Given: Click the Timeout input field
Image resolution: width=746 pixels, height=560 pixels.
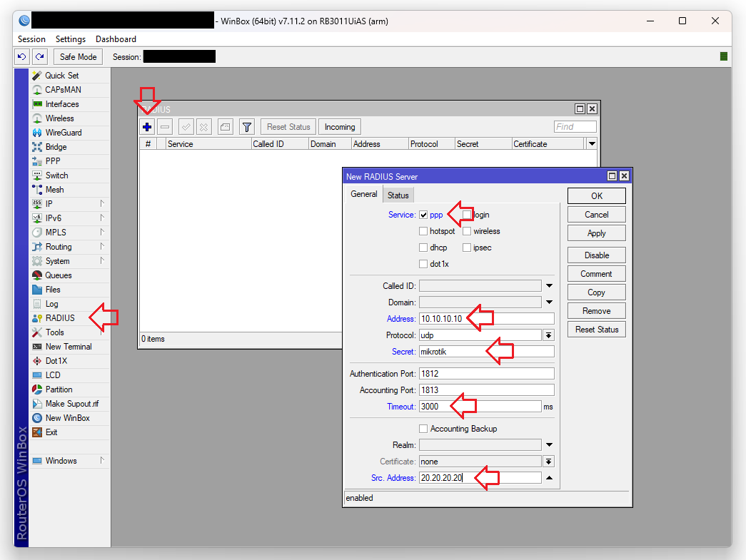Looking at the screenshot, I should pyautogui.click(x=480, y=407).
